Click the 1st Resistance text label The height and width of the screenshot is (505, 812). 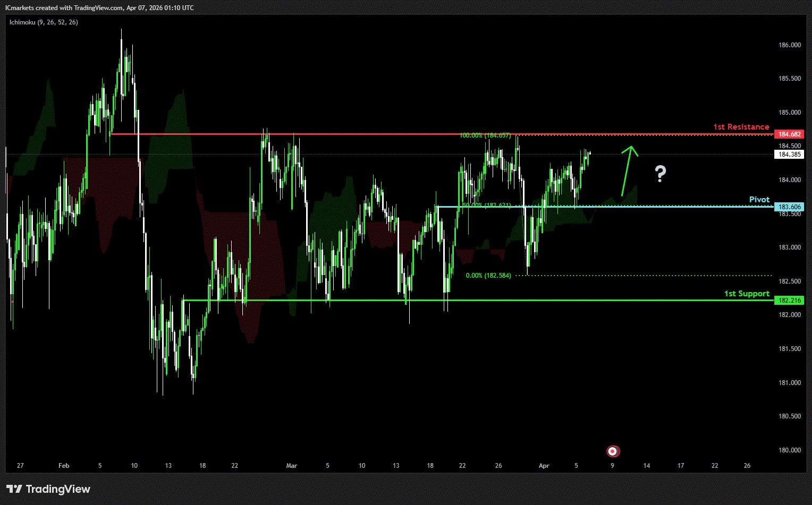[741, 127]
